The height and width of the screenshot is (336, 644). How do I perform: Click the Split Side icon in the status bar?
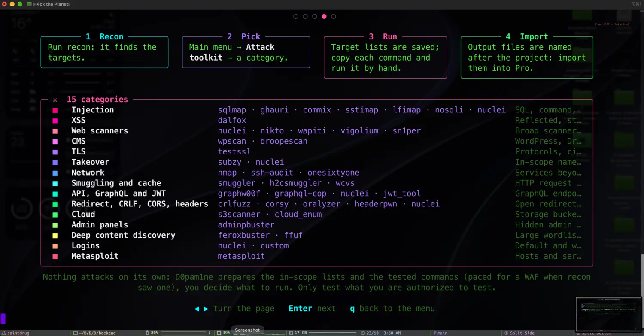point(506,333)
